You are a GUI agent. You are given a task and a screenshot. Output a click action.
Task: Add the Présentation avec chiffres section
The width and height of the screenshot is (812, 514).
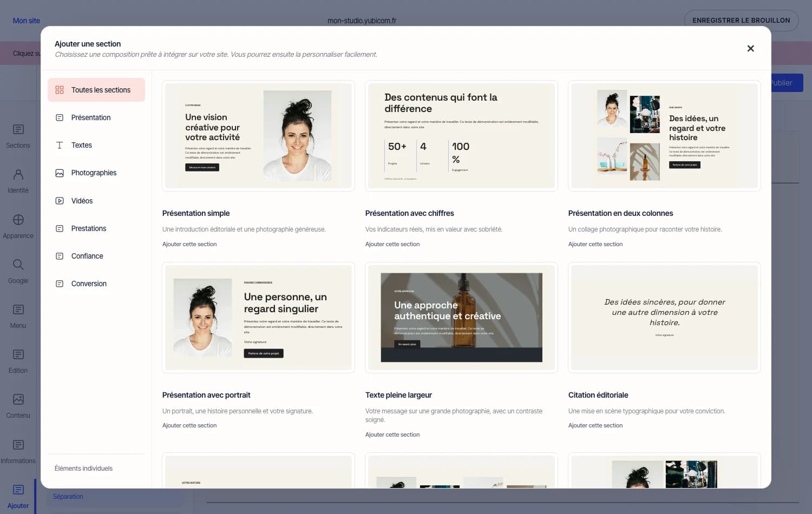pos(392,245)
